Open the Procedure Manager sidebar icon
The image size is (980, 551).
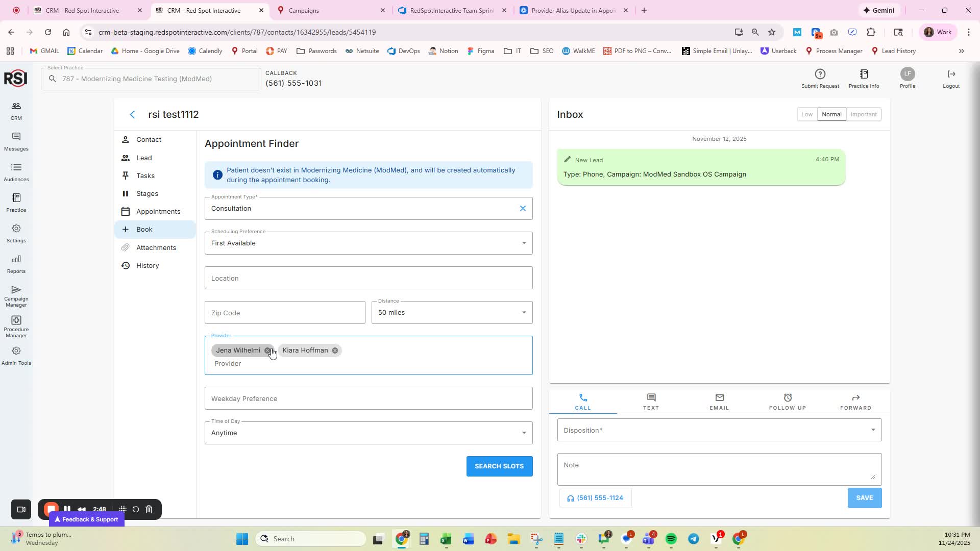(16, 327)
